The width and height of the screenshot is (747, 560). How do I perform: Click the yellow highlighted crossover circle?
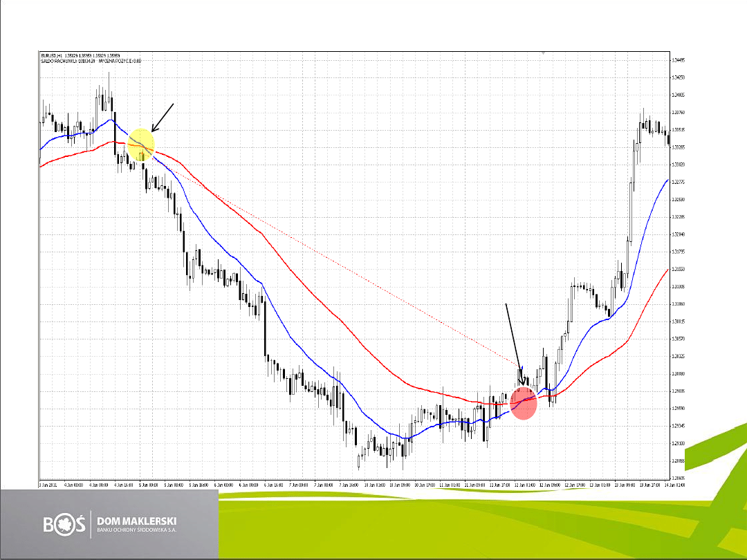(x=140, y=144)
